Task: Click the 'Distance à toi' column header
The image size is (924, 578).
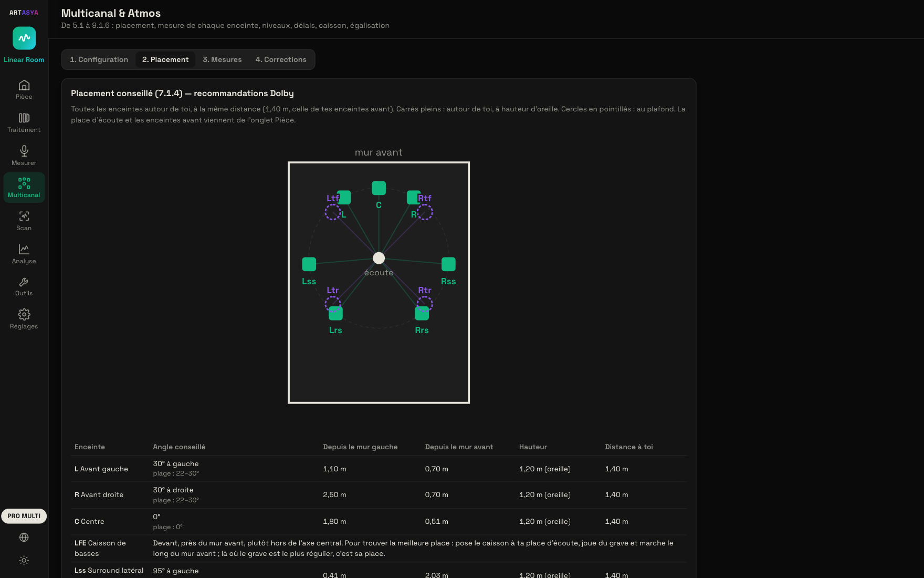Action: [x=629, y=447]
